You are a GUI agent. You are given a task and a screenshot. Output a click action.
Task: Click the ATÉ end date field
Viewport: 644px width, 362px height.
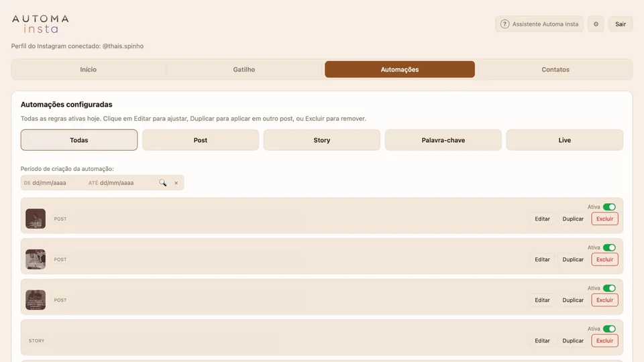(x=120, y=182)
